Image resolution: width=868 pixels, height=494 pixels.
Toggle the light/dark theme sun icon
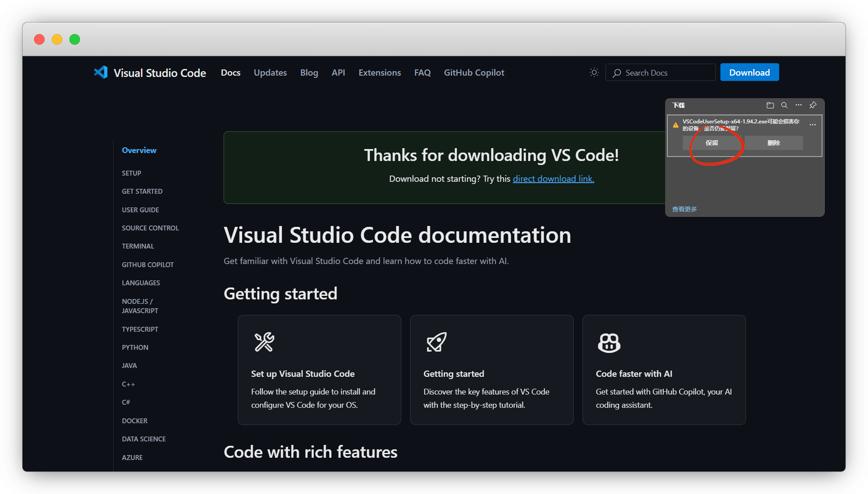pyautogui.click(x=594, y=73)
